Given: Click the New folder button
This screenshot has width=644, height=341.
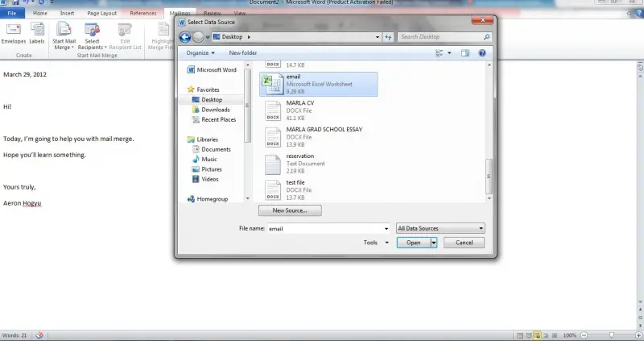Looking at the screenshot, I should point(243,53).
